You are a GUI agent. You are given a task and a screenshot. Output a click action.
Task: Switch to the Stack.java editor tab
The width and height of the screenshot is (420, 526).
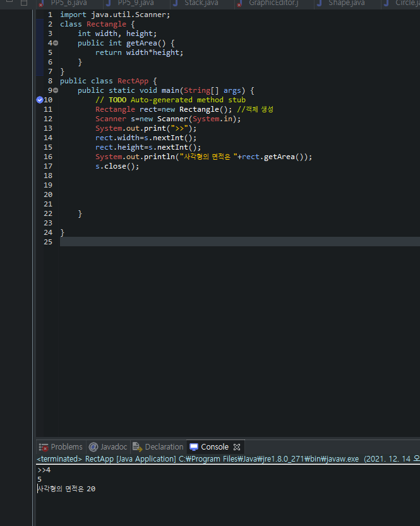(201, 3)
